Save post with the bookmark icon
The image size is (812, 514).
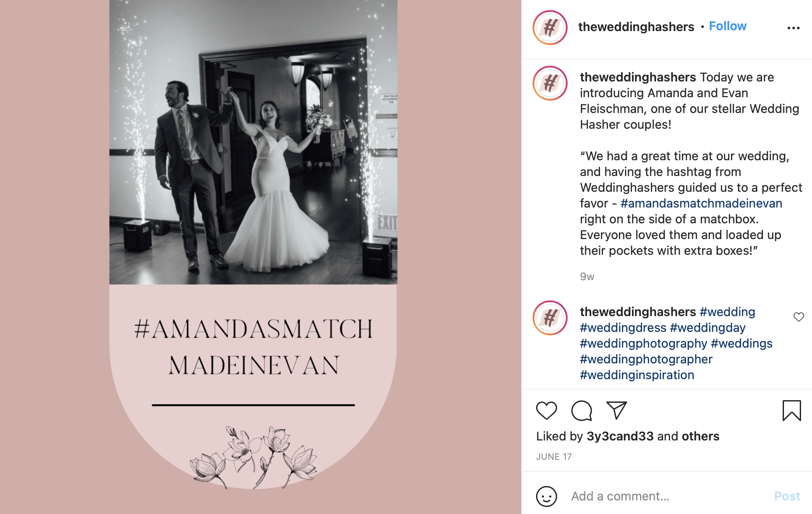pyautogui.click(x=791, y=411)
